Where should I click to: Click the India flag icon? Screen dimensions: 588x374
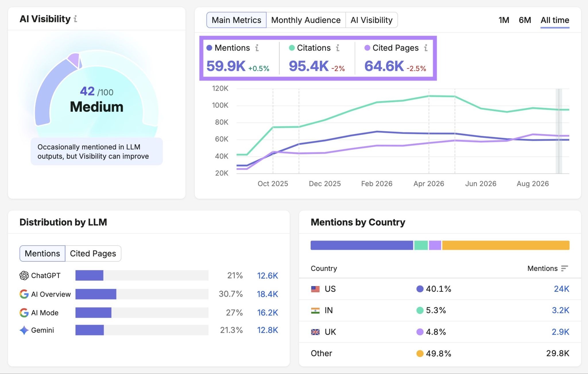click(315, 311)
